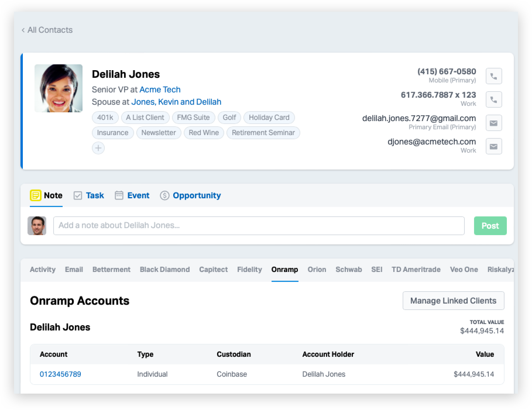Viewport: 532px width, 410px height.
Task: Open the Betterment tab
Action: (111, 269)
